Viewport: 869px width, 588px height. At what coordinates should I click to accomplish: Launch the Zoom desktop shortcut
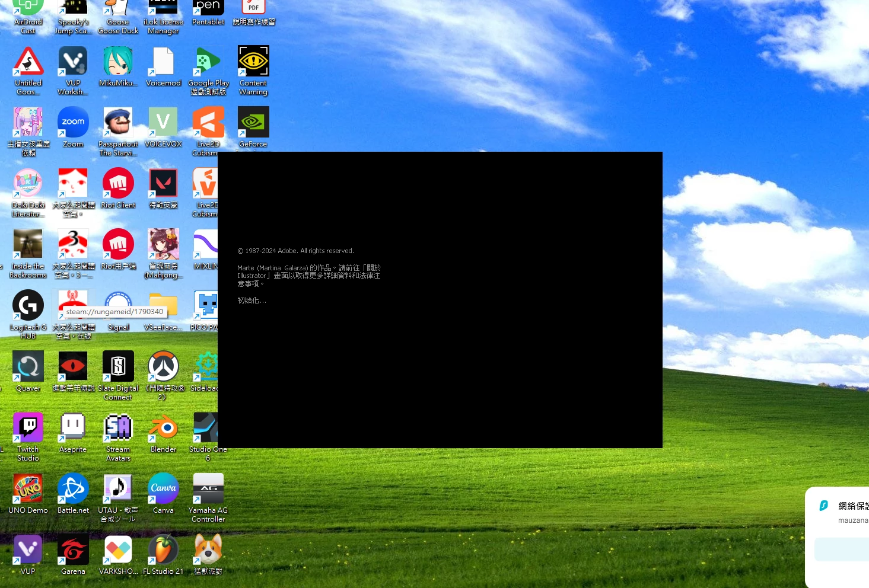73,127
